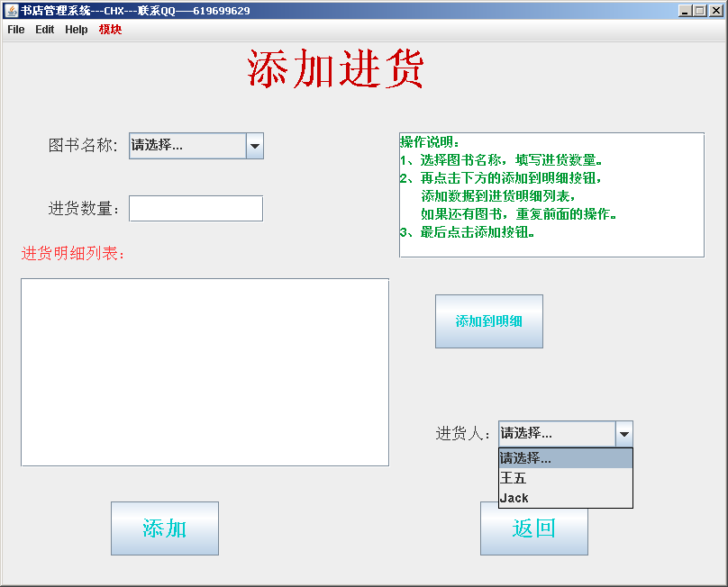Click the 进货人 label
The image size is (728, 587).
(x=462, y=434)
